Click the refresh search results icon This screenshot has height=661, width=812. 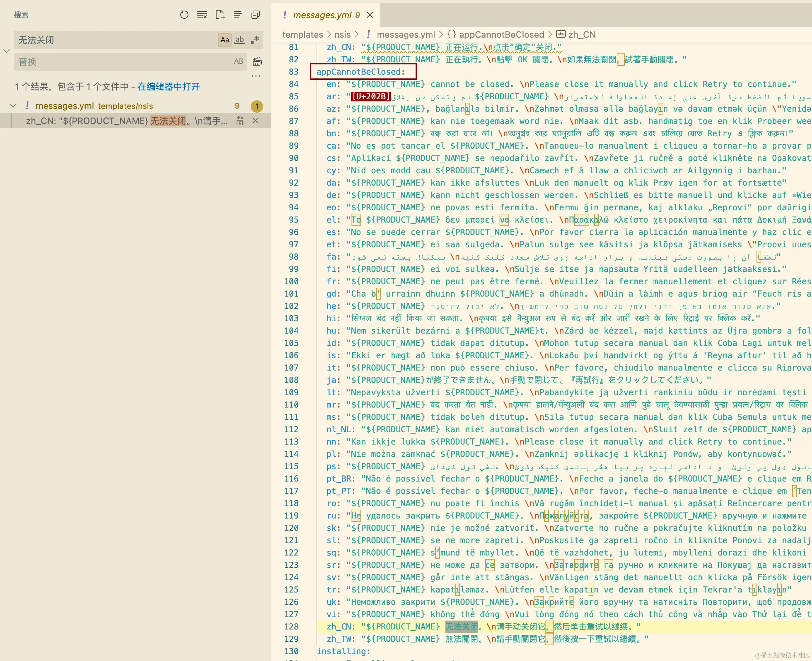point(184,15)
